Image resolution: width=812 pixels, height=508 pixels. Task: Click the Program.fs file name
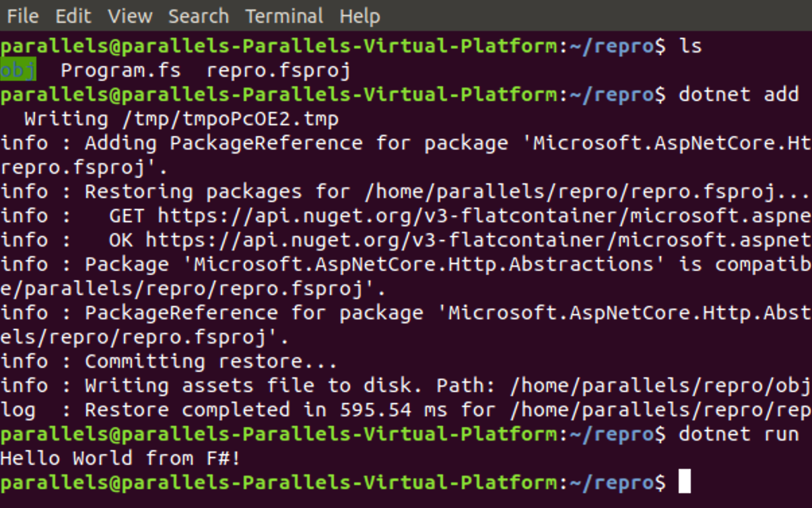point(125,69)
